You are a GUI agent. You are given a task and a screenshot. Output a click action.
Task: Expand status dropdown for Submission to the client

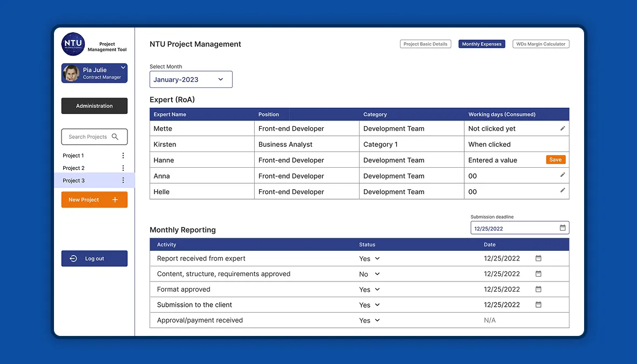tap(377, 305)
